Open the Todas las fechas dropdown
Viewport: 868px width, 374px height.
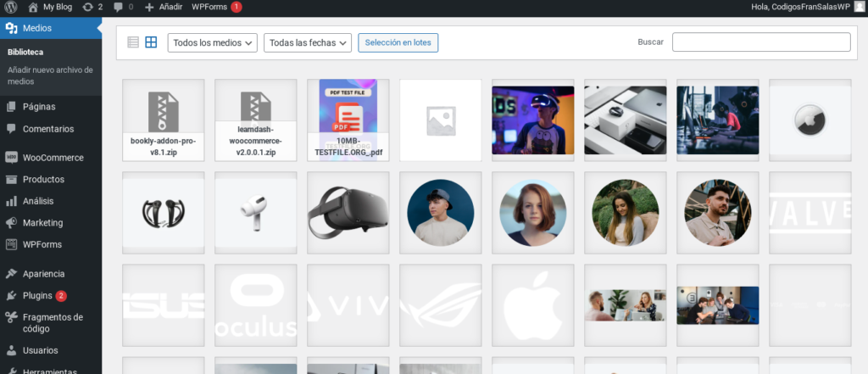(x=308, y=42)
